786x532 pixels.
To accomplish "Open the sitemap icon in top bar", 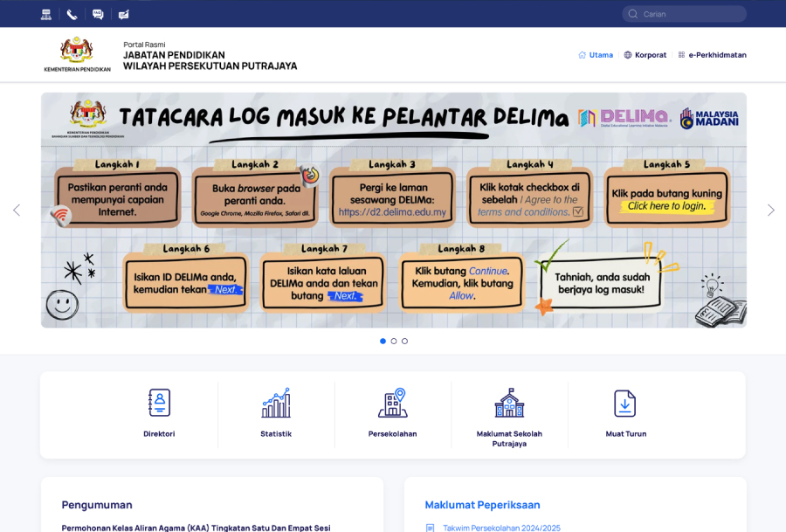I will [46, 14].
